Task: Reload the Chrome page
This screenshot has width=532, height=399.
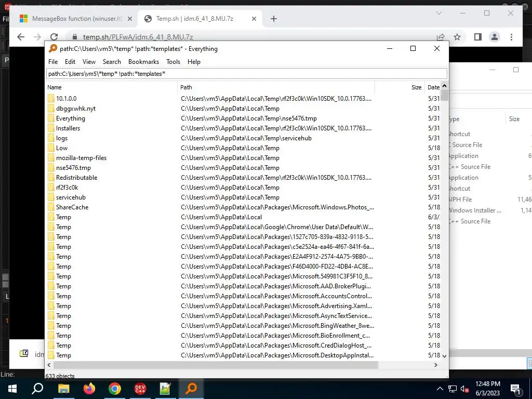Action: point(54,37)
